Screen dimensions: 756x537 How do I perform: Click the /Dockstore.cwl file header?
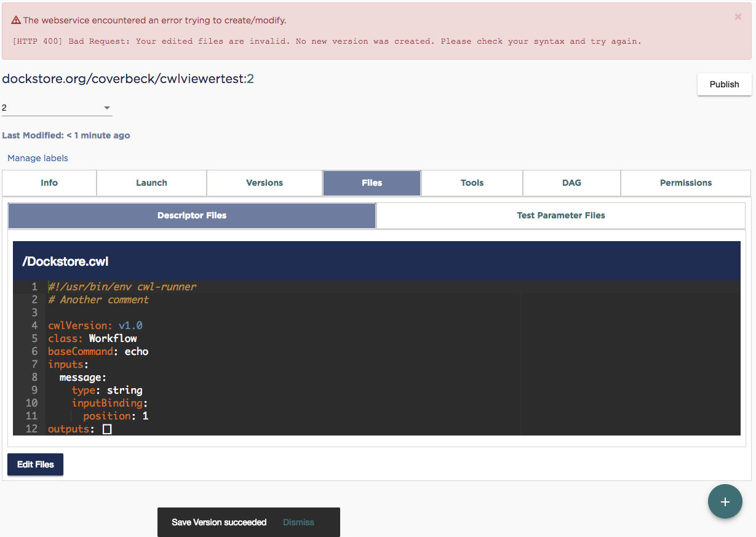(376, 261)
